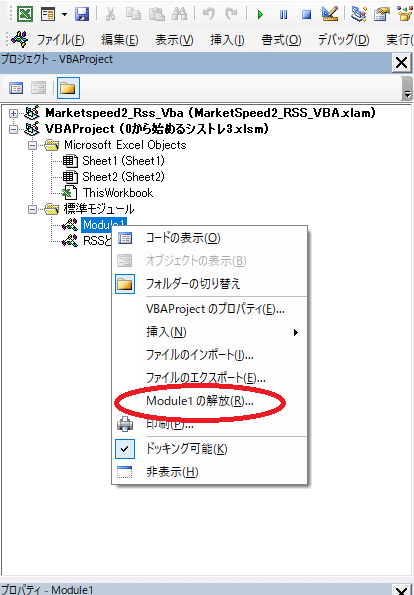The height and width of the screenshot is (595, 414).
Task: Select ThisWorkbook in tree
Action: point(118,193)
